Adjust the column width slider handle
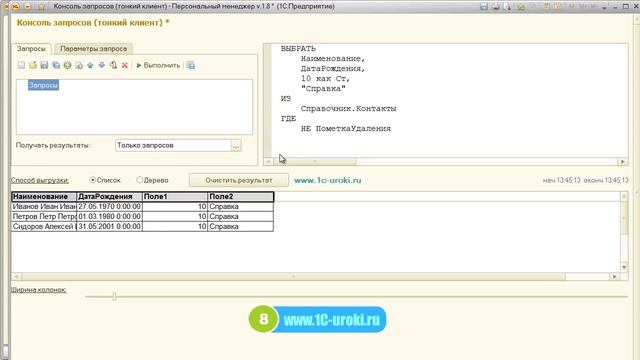 coord(114,296)
